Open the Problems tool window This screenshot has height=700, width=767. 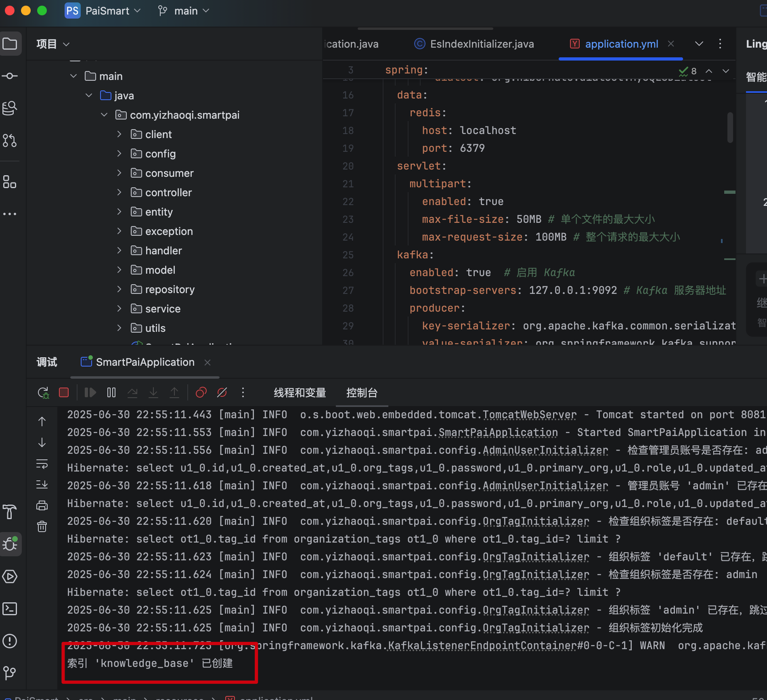tap(10, 641)
